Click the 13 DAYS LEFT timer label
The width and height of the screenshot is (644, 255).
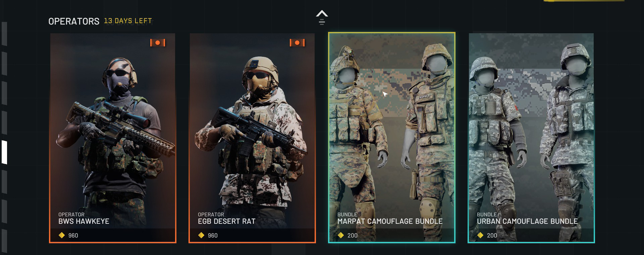[128, 21]
